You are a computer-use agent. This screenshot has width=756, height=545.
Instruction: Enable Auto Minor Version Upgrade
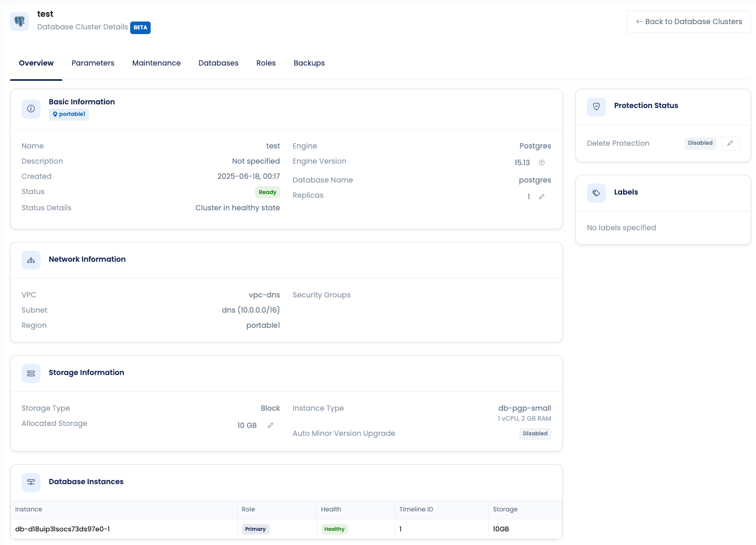coord(535,434)
